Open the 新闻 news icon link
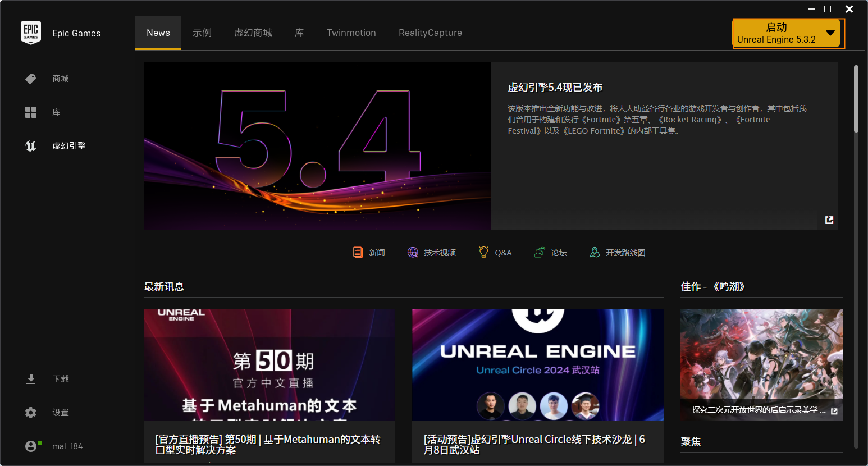 point(358,253)
